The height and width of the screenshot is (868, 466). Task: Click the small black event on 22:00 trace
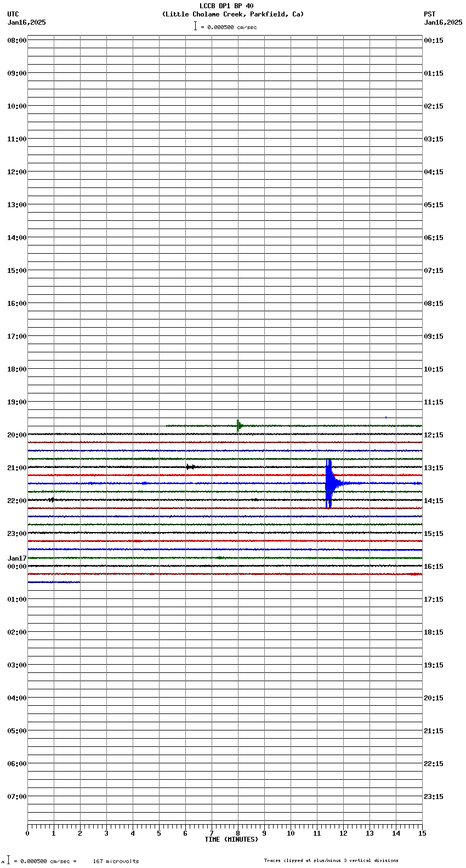point(51,500)
